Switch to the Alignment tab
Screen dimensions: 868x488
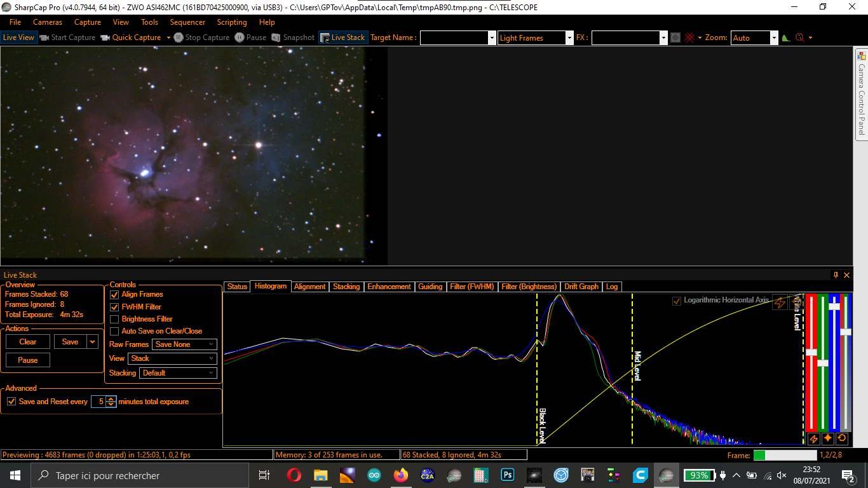tap(310, 287)
